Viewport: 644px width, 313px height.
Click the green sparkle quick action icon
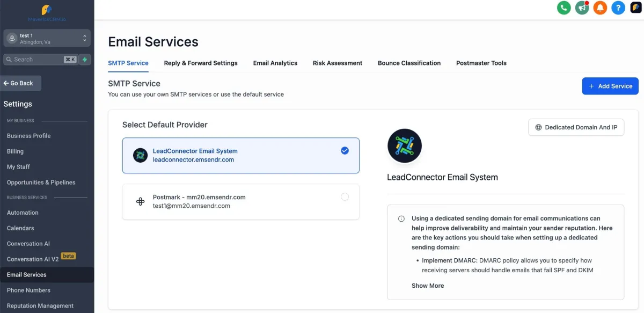[85, 60]
